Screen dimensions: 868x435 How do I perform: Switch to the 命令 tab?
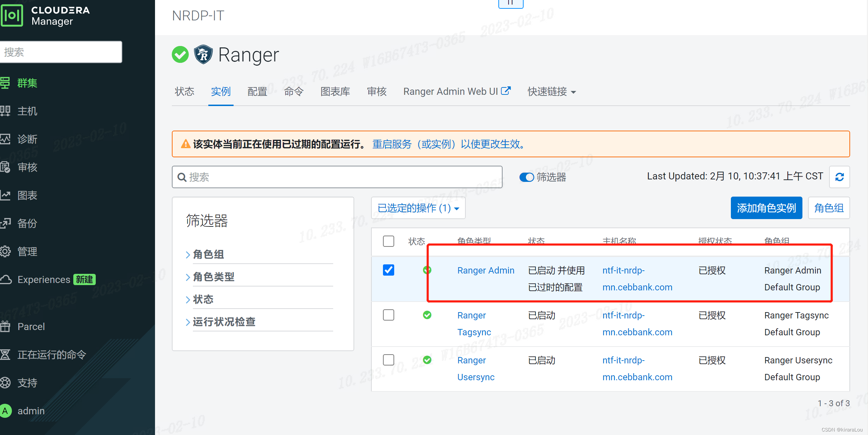[x=292, y=92]
